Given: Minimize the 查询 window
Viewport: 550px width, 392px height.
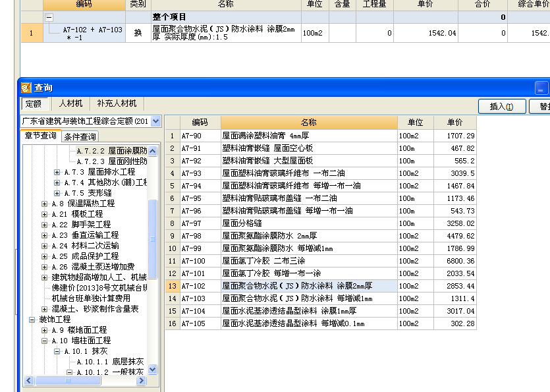Looking at the screenshot, I should (541, 88).
